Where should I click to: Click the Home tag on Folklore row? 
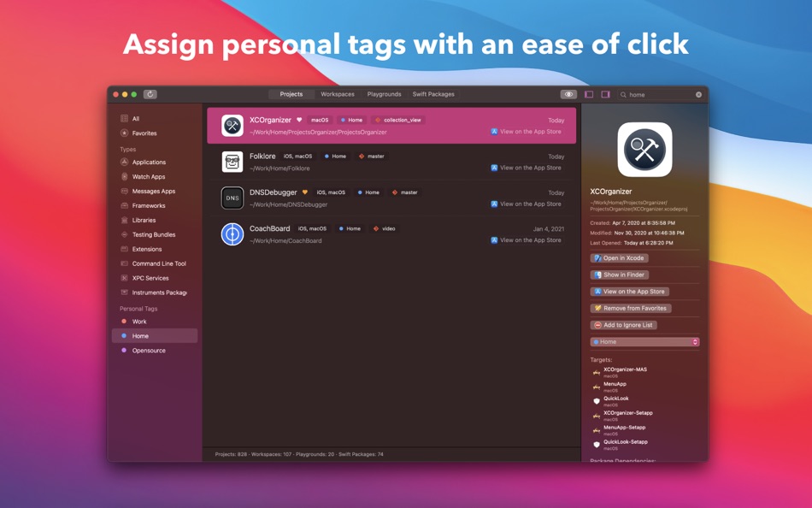pyautogui.click(x=336, y=156)
